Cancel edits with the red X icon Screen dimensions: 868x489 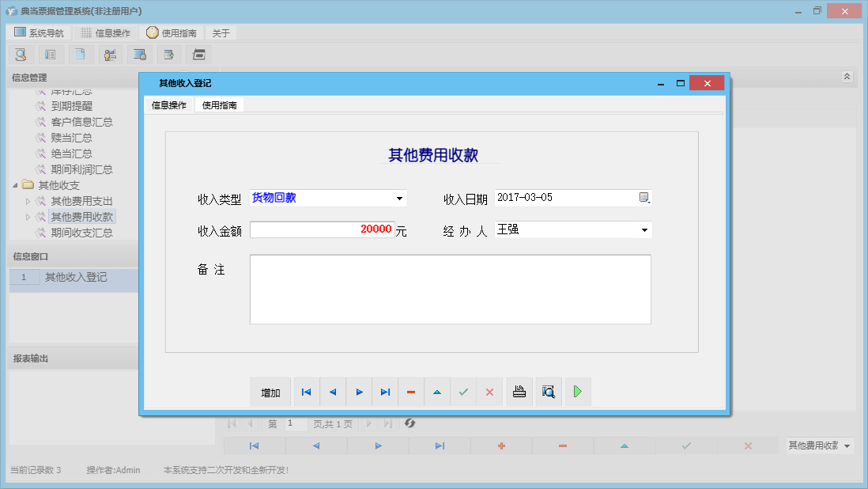[489, 391]
